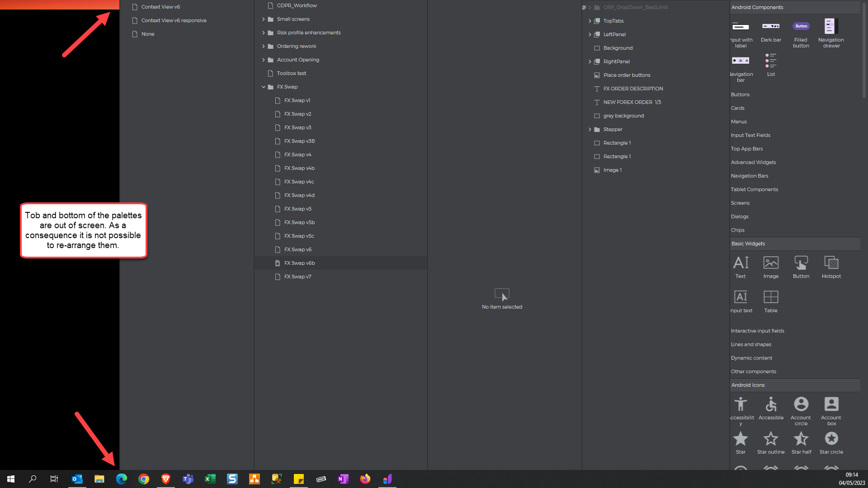Open the Lines and shapes category
Screen dimensions: 868x488
point(751,344)
